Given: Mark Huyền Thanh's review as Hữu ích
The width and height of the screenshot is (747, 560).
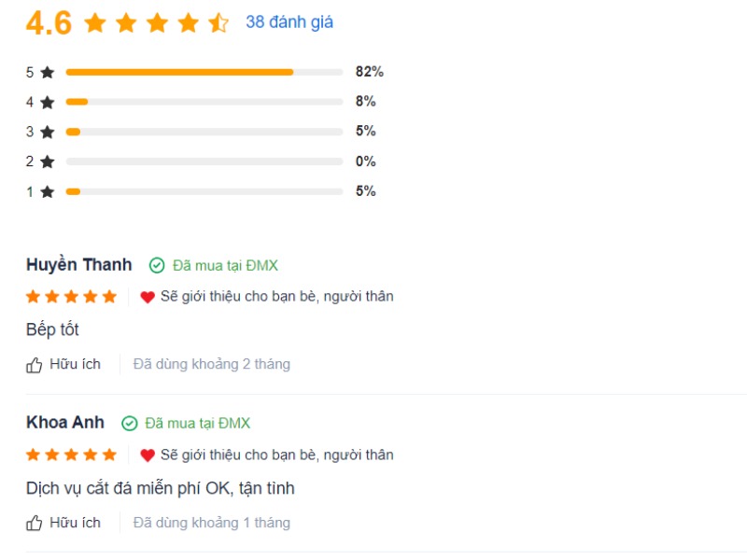Looking at the screenshot, I should 75,364.
